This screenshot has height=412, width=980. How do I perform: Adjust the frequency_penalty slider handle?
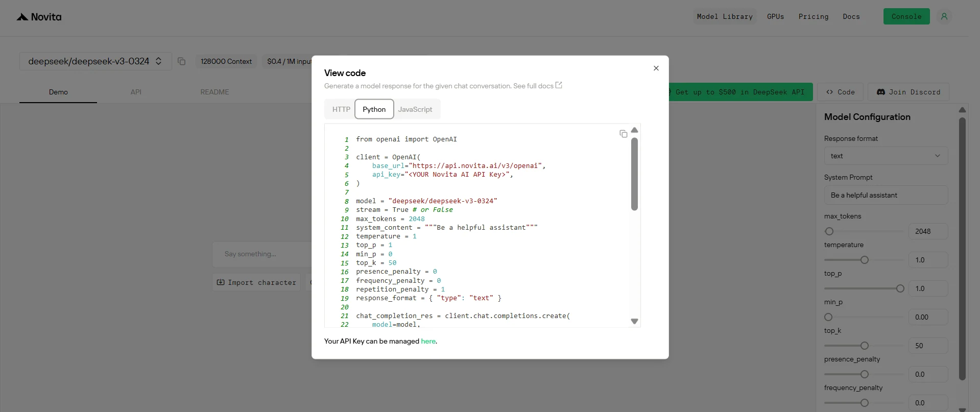(865, 403)
